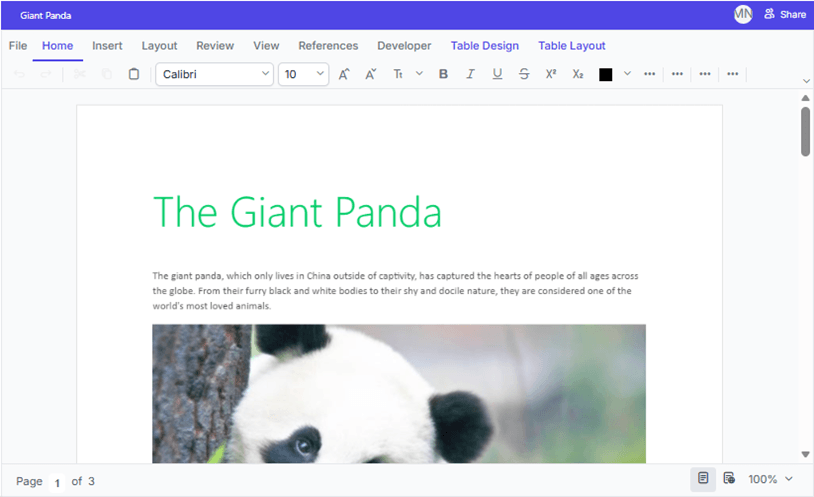Click the Change Case icon
The image size is (814, 497).
[398, 74]
